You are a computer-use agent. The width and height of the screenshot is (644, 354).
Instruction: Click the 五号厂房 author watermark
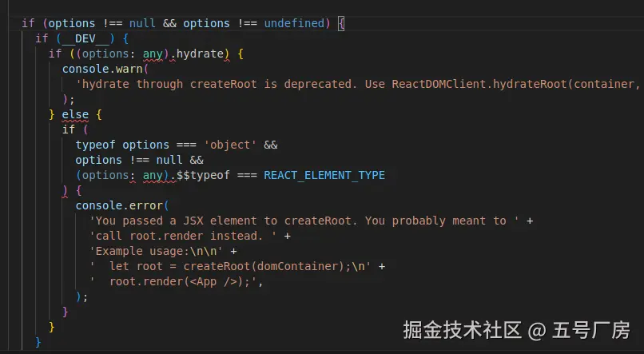click(591, 329)
